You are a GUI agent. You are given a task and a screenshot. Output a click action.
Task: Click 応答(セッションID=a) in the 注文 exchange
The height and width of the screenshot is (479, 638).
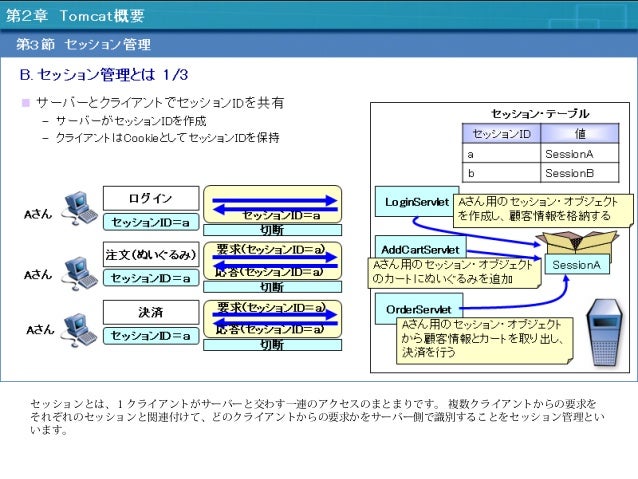[x=269, y=272]
